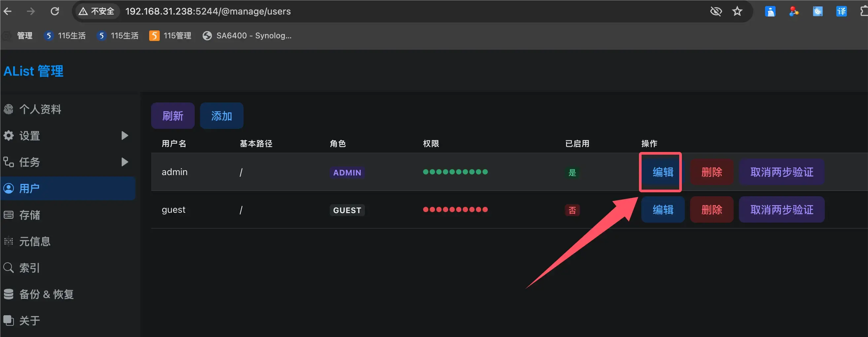
Task: Open the 译 translate extension icon
Action: (841, 11)
